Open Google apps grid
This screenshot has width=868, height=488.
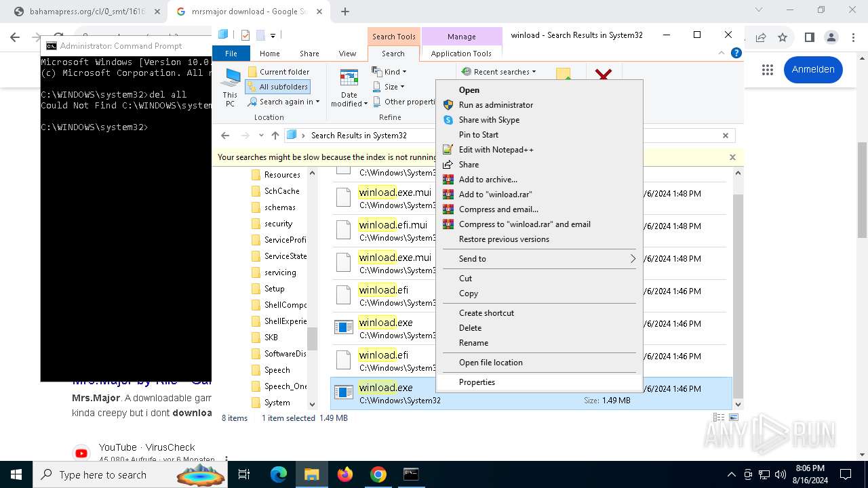coord(768,69)
